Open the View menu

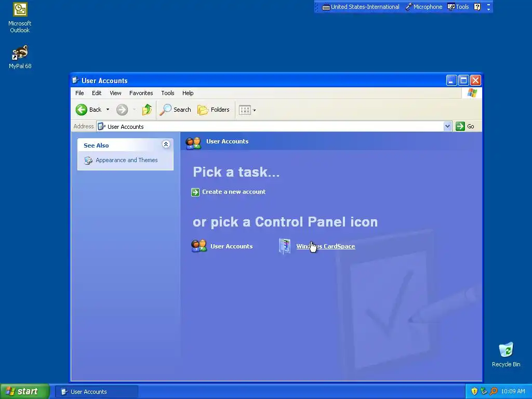115,93
